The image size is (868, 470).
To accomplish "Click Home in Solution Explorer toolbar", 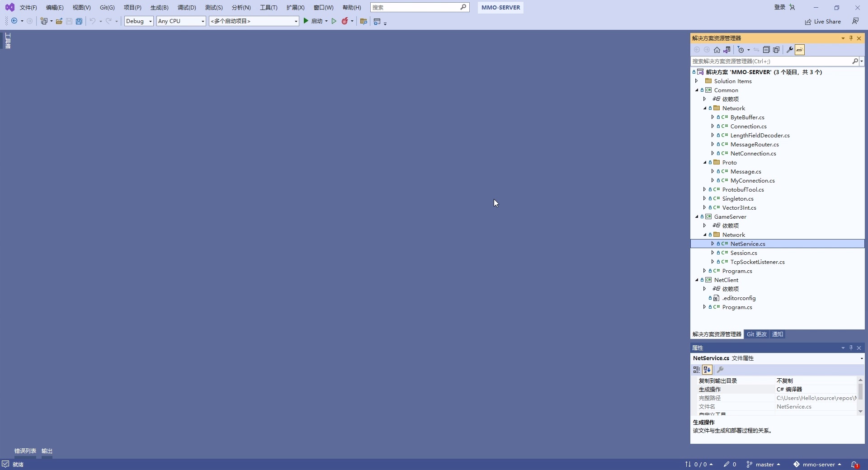I will coord(717,50).
